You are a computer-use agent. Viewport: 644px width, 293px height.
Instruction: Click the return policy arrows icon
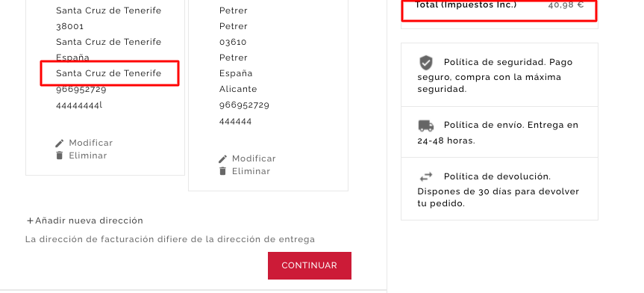(x=426, y=177)
